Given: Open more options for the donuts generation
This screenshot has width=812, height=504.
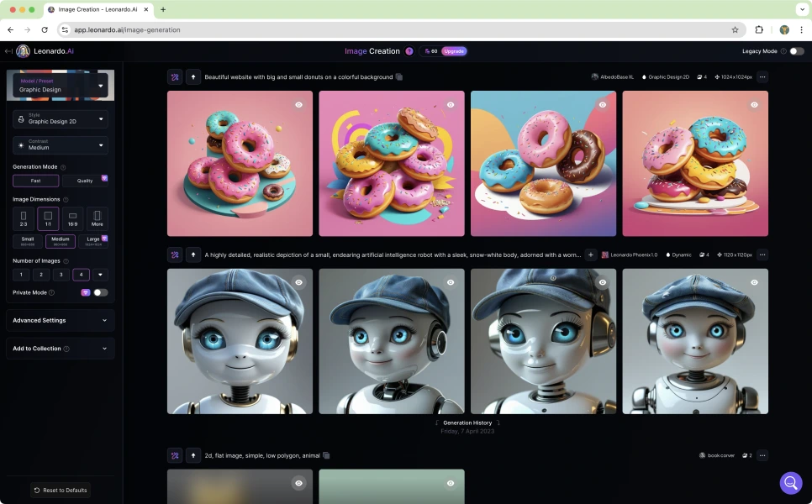Looking at the screenshot, I should click(x=762, y=77).
